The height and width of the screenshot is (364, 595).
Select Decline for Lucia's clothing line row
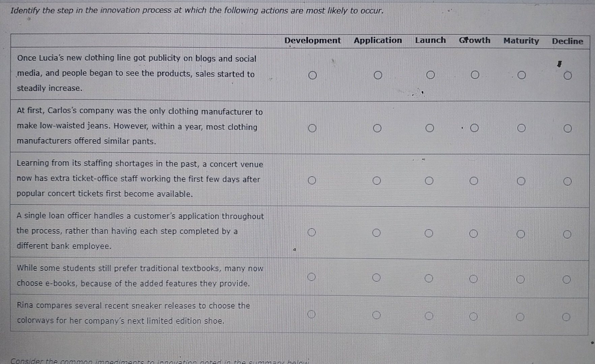568,75
